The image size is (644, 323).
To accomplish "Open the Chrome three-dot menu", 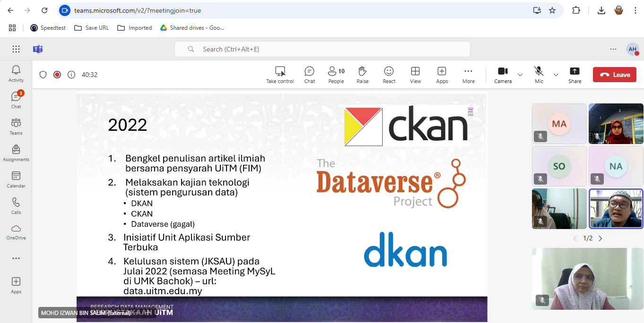I will tap(635, 10).
